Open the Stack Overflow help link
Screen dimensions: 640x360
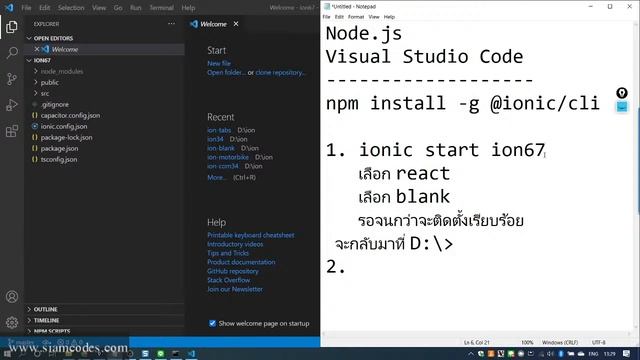tap(229, 280)
